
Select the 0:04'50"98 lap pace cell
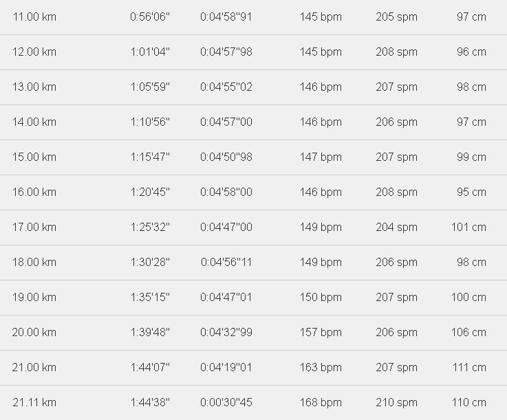tap(226, 157)
